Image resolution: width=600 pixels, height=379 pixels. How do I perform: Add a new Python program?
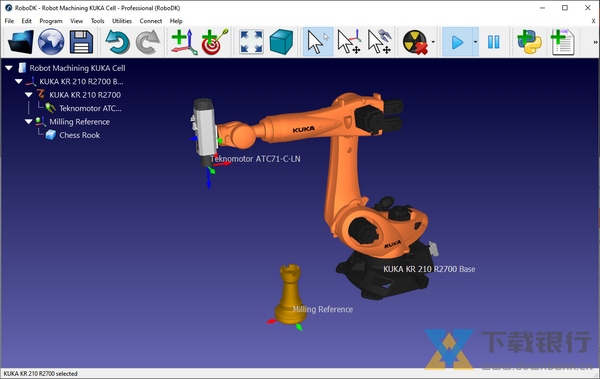pyautogui.click(x=530, y=42)
